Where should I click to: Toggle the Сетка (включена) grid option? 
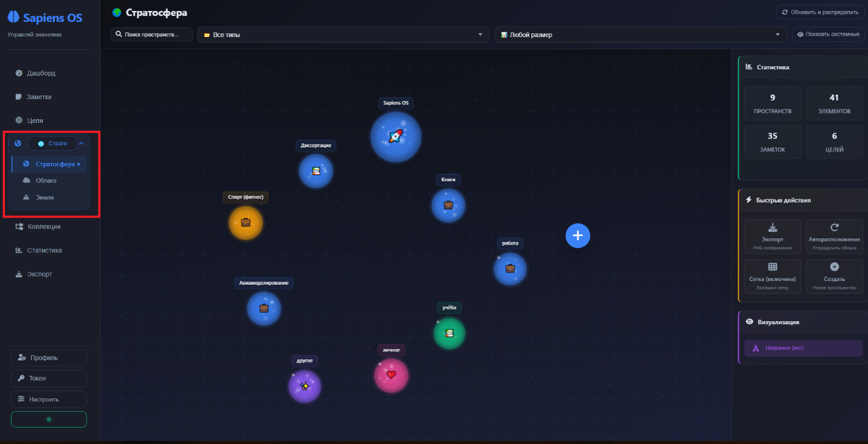pyautogui.click(x=773, y=276)
